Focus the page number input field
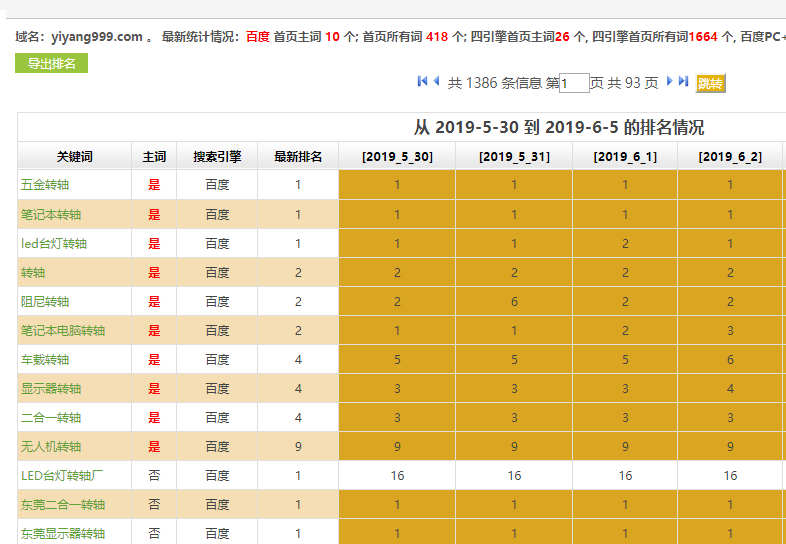The width and height of the screenshot is (786, 544). click(x=574, y=84)
